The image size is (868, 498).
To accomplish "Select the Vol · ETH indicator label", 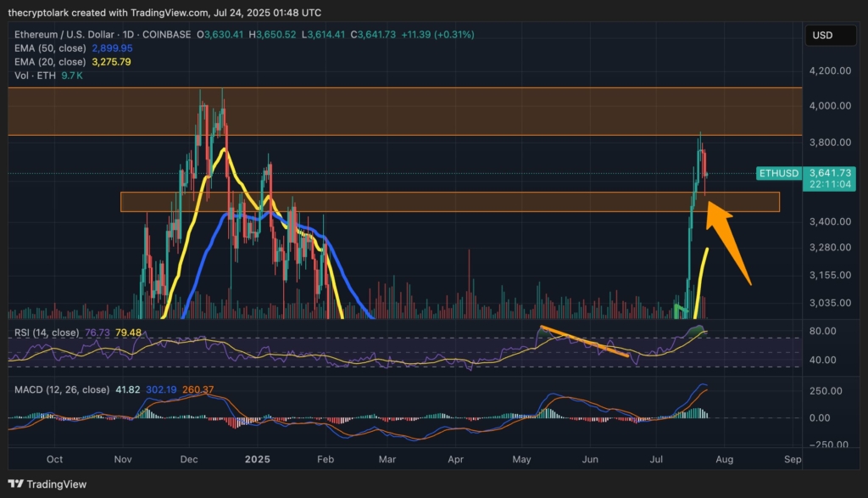I will pos(35,76).
